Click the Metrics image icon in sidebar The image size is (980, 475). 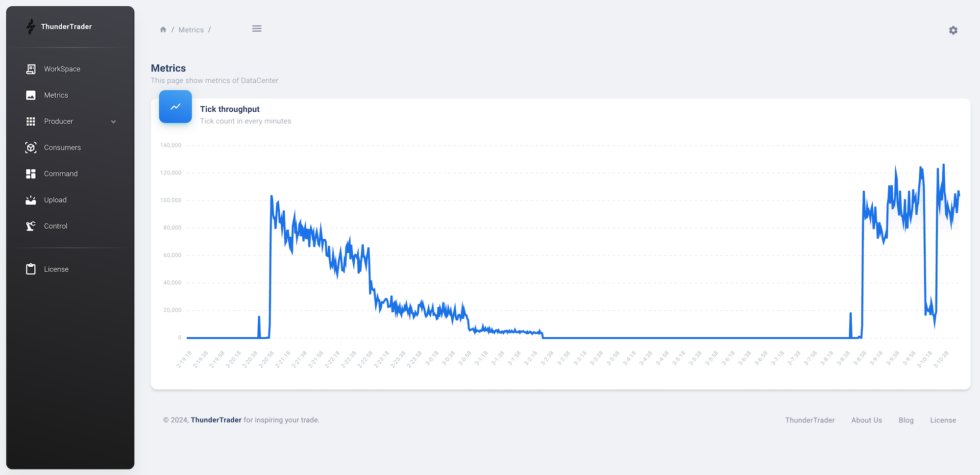click(x=31, y=95)
